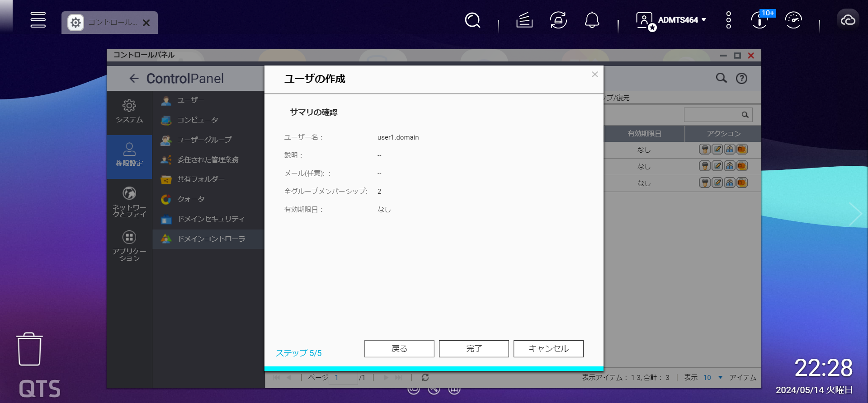Open the three-dot more options menu

point(728,20)
